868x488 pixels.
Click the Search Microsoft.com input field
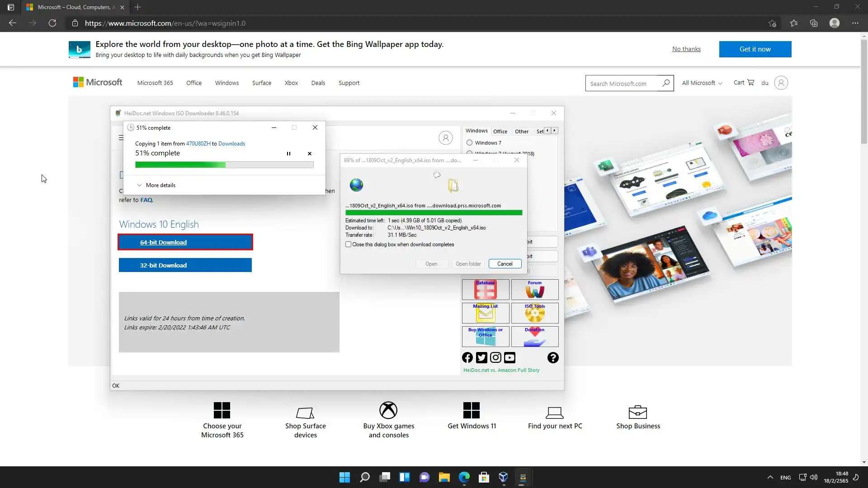click(623, 84)
